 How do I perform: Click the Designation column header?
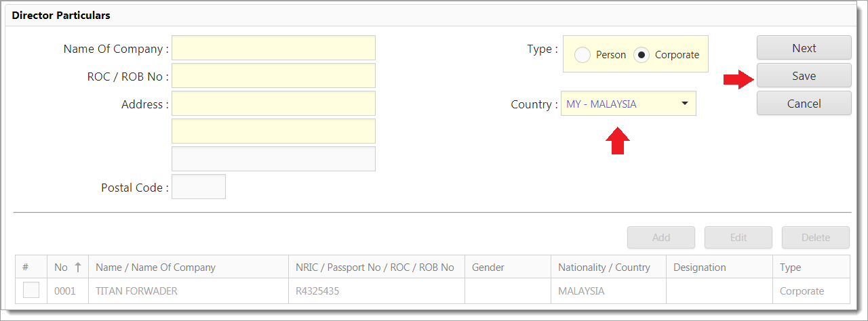coord(699,267)
